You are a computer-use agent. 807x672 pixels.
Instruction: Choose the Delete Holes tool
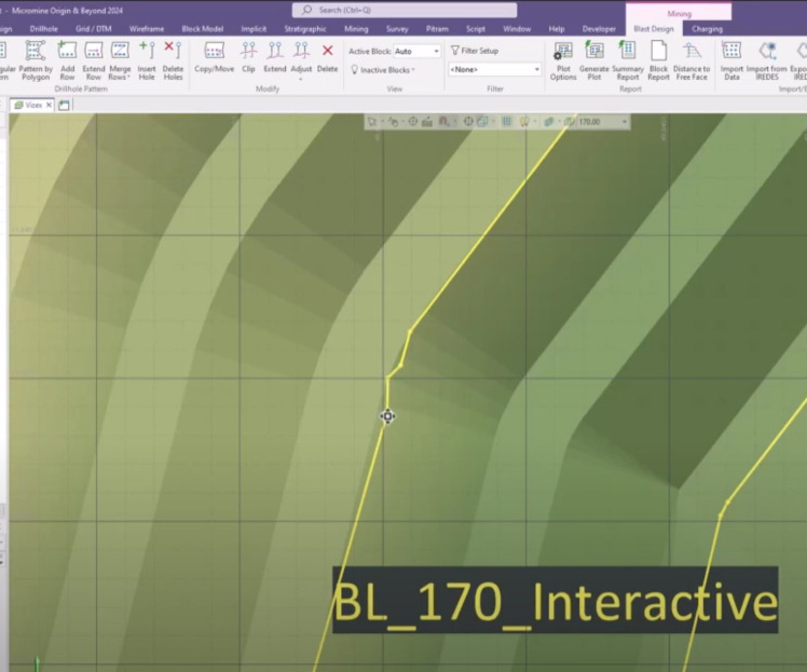pos(173,60)
